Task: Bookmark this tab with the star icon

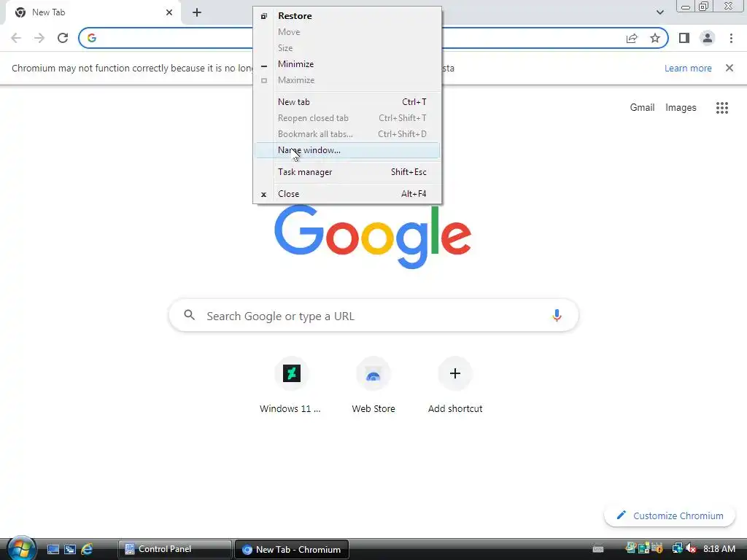Action: [x=655, y=38]
